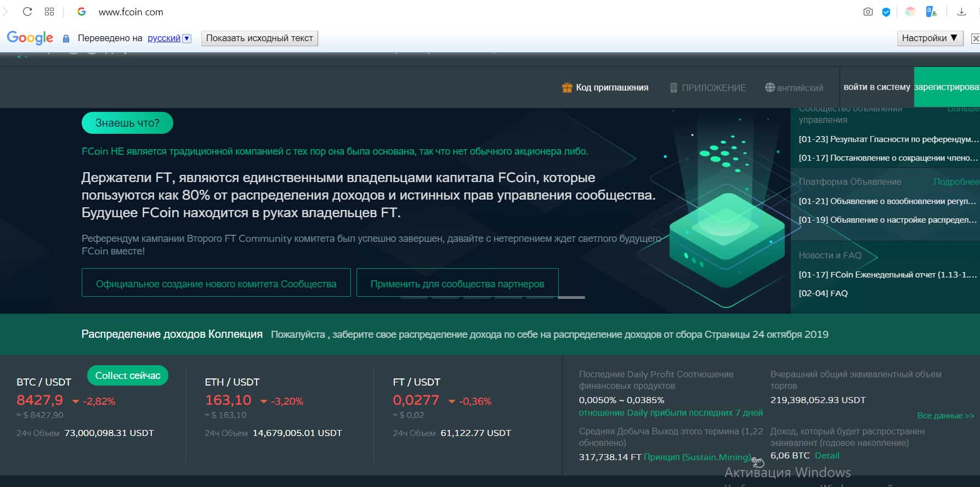Image resolution: width=980 pixels, height=487 pixels.
Task: Click the red down arrow beside ETH -3,20%
Action: 264,401
